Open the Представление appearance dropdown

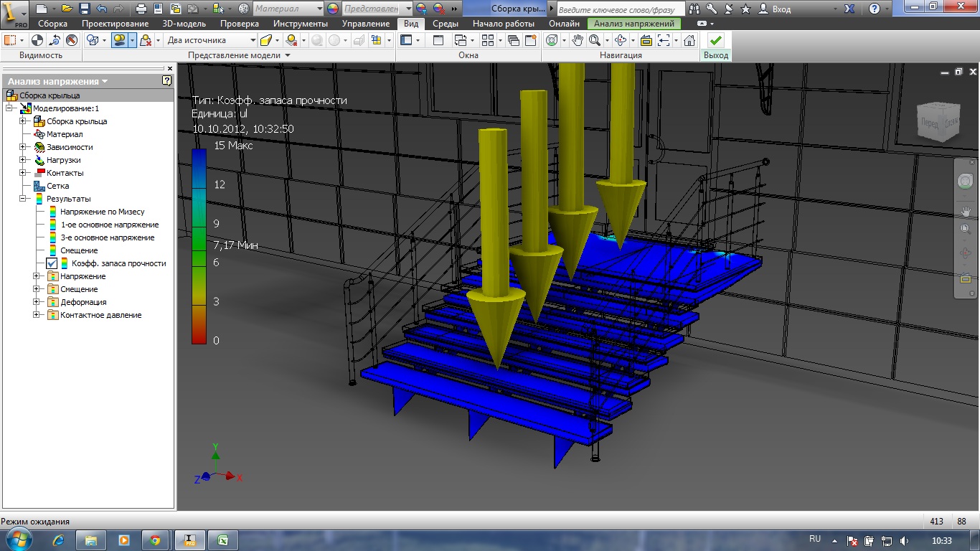coord(377,9)
